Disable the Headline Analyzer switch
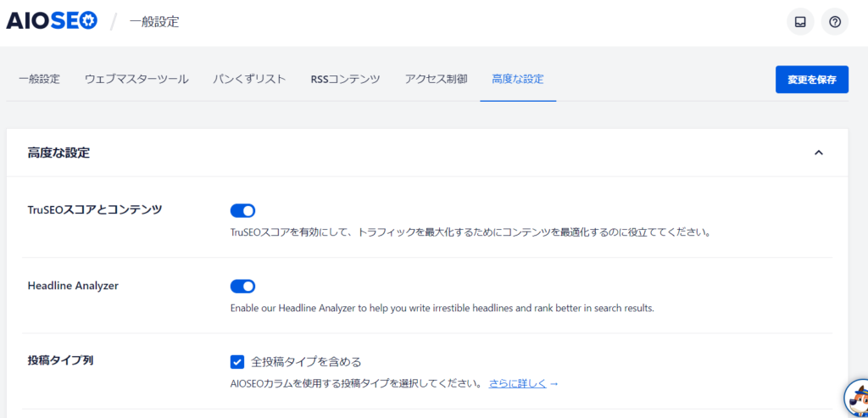The height and width of the screenshot is (418, 868). point(242,287)
